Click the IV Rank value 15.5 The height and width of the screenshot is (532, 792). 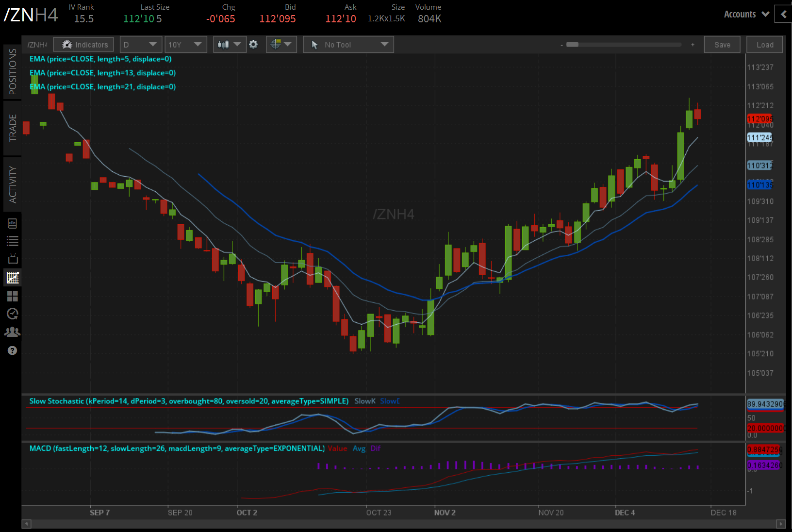[84, 19]
